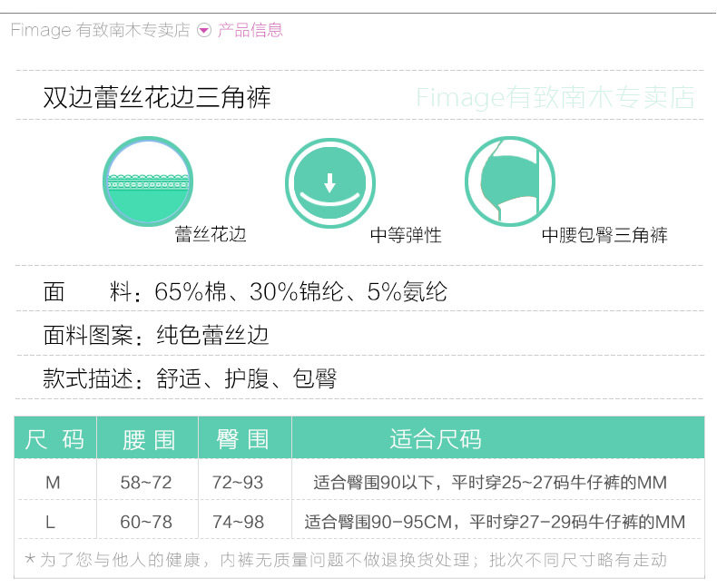Select the 舒适、护腹、包臀 description text

(x=247, y=378)
